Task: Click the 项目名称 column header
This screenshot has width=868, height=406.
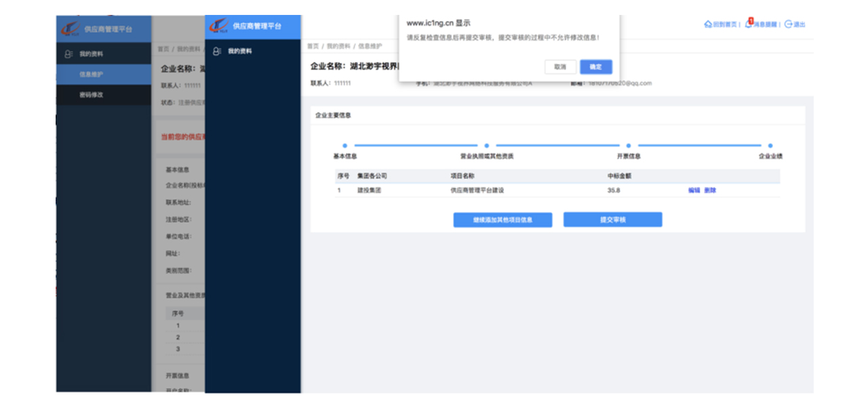Action: click(x=462, y=176)
